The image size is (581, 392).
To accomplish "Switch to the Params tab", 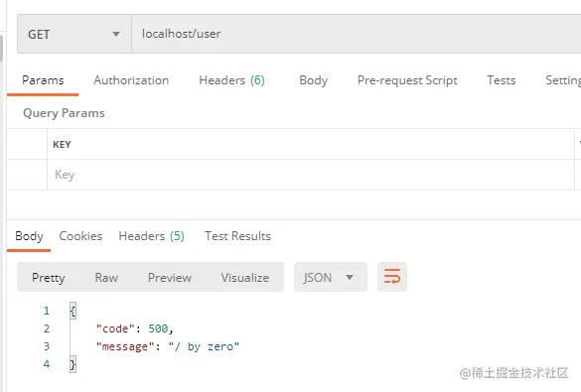I will [x=43, y=80].
